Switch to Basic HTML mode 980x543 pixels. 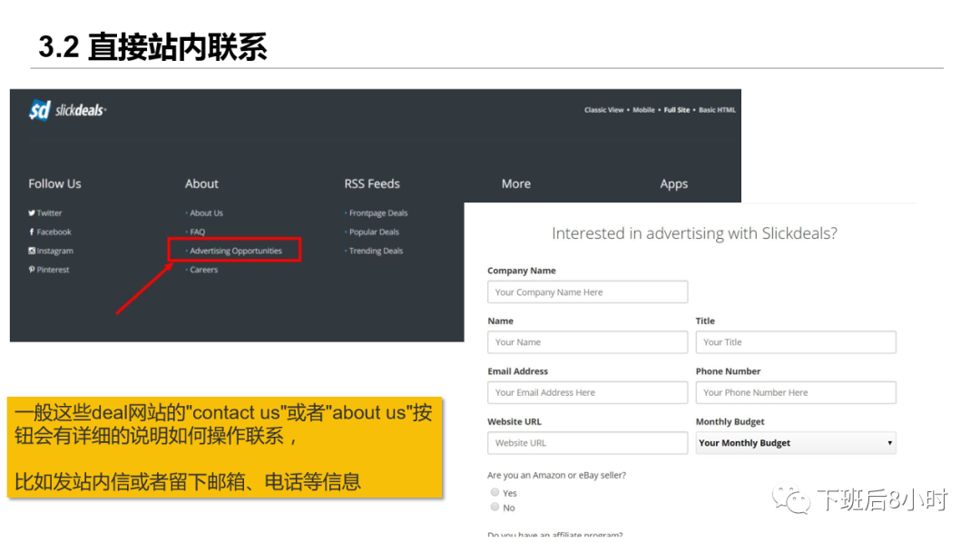point(716,109)
